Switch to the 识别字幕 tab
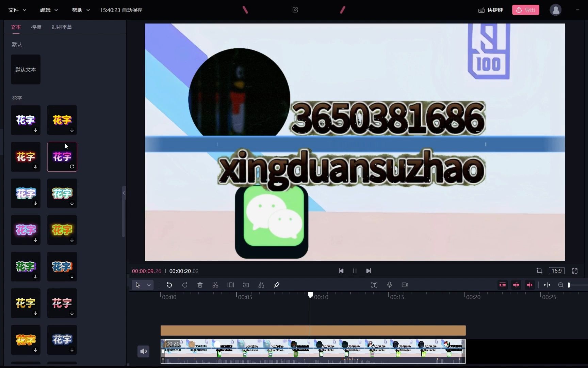Image resolution: width=588 pixels, height=368 pixels. (x=62, y=27)
